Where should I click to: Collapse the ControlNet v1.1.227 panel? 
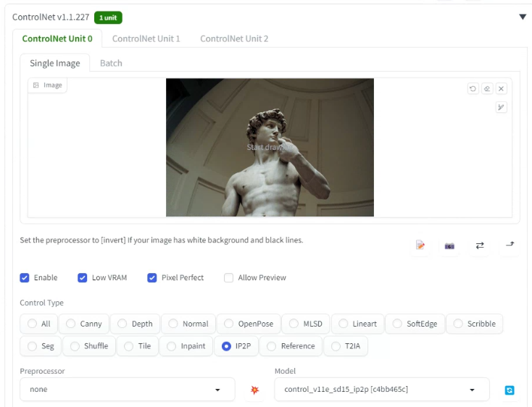[523, 17]
